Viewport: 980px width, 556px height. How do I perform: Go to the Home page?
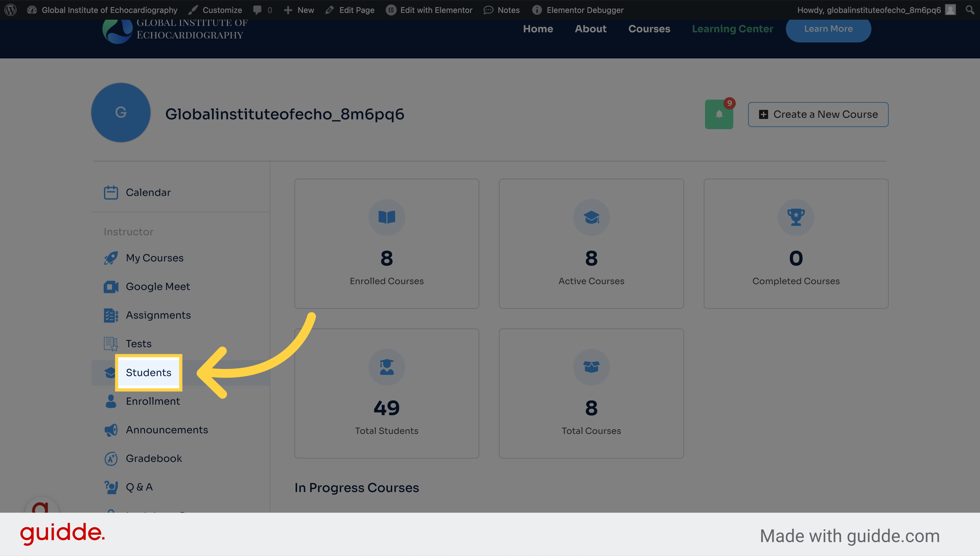538,29
